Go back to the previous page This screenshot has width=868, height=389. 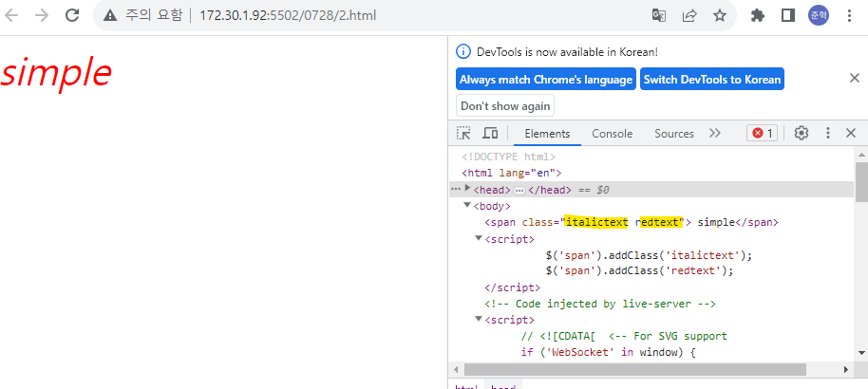click(x=11, y=15)
